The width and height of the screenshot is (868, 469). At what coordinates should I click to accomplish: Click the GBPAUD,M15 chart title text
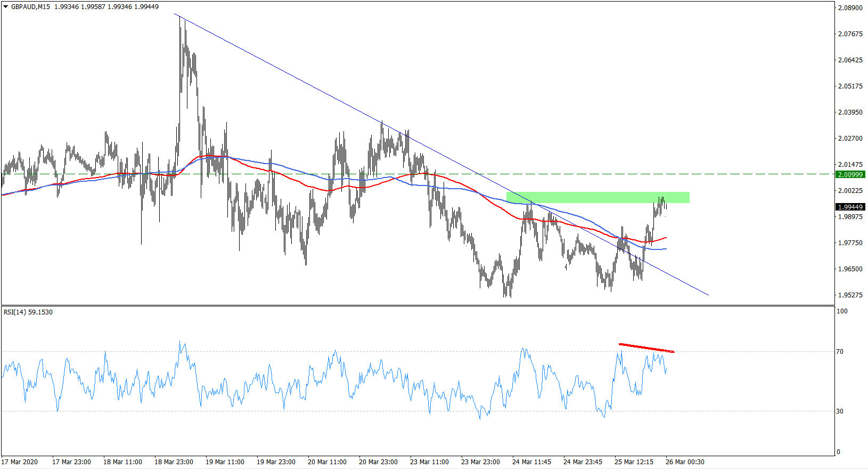pos(30,7)
